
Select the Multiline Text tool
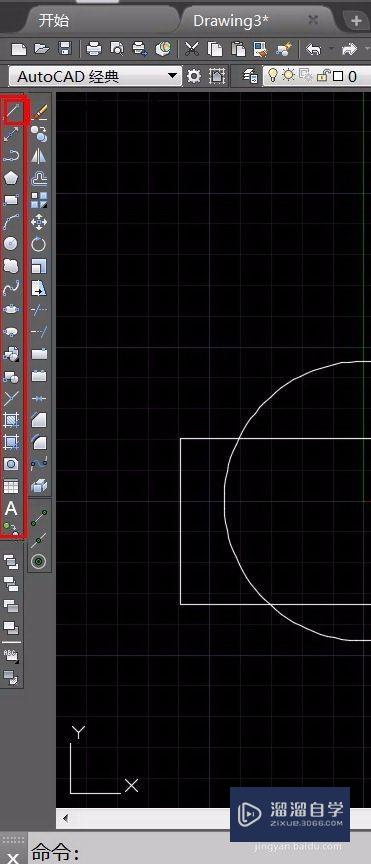[11, 508]
